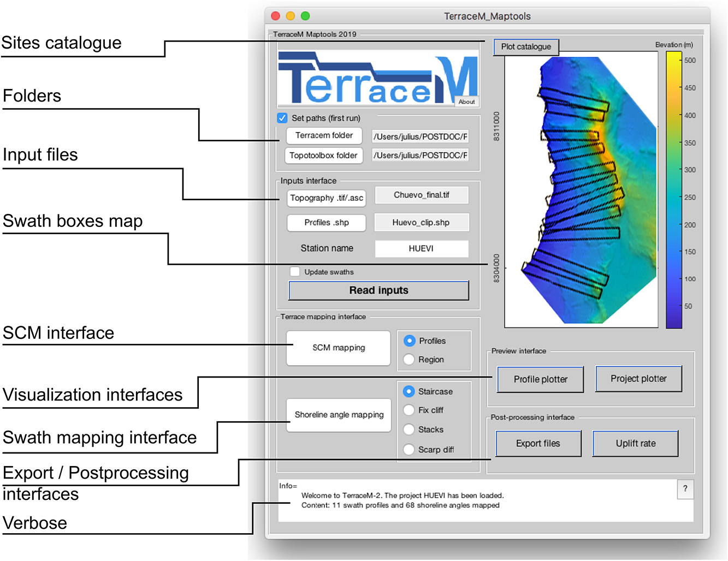Open Shoreline angle mapping

[339, 415]
